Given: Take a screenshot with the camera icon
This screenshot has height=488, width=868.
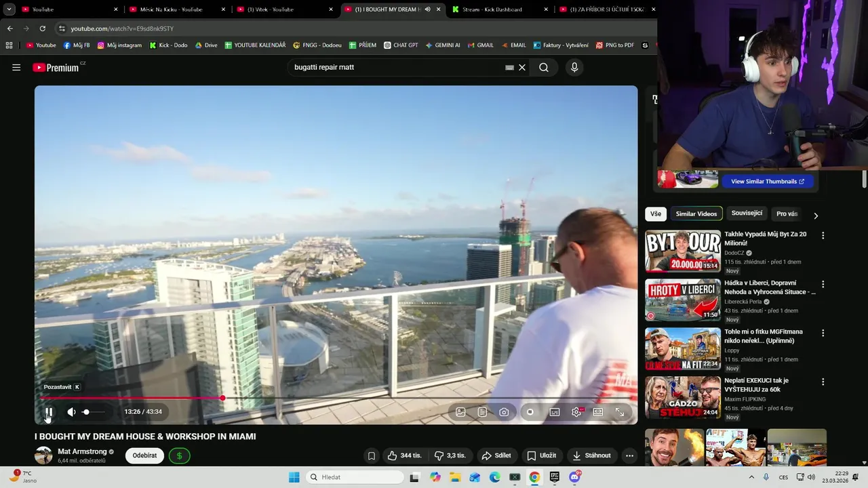Looking at the screenshot, I should tap(504, 412).
